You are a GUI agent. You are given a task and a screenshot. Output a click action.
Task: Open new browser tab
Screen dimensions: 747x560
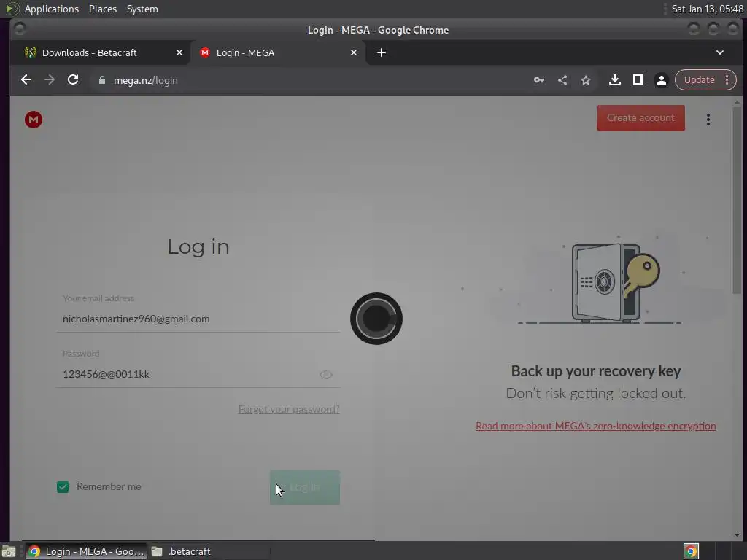coord(381,52)
